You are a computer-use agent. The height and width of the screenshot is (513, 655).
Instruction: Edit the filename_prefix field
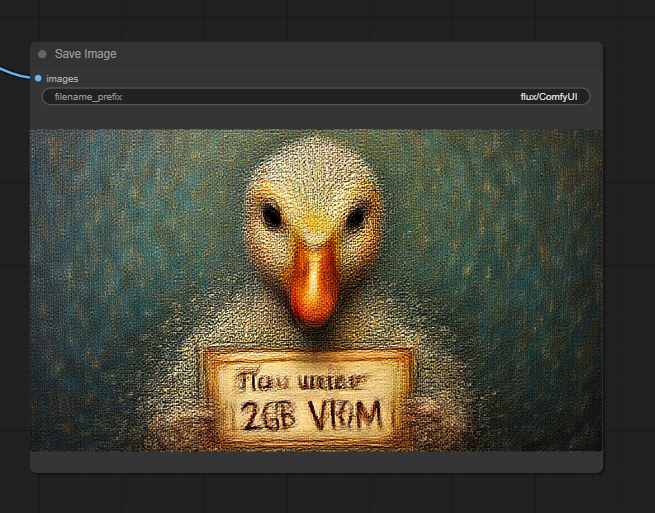316,97
